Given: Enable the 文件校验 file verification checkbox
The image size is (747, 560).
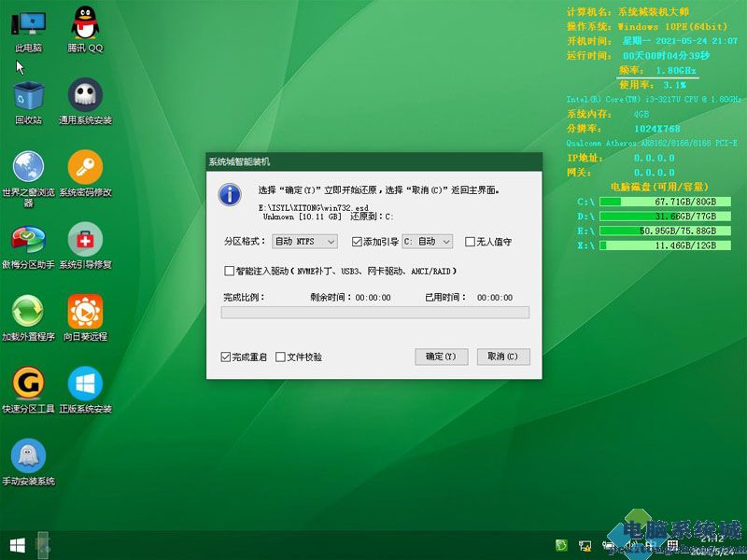Looking at the screenshot, I should (281, 357).
